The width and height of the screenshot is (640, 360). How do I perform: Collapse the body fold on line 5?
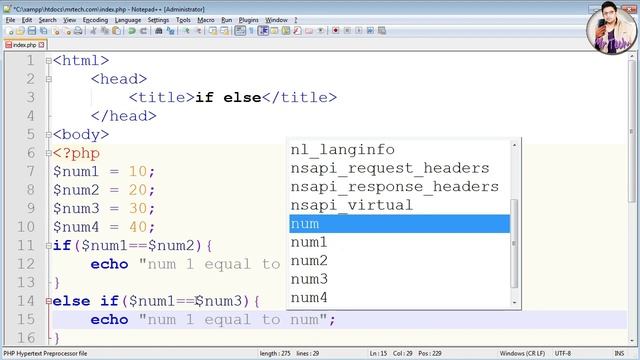(49, 135)
